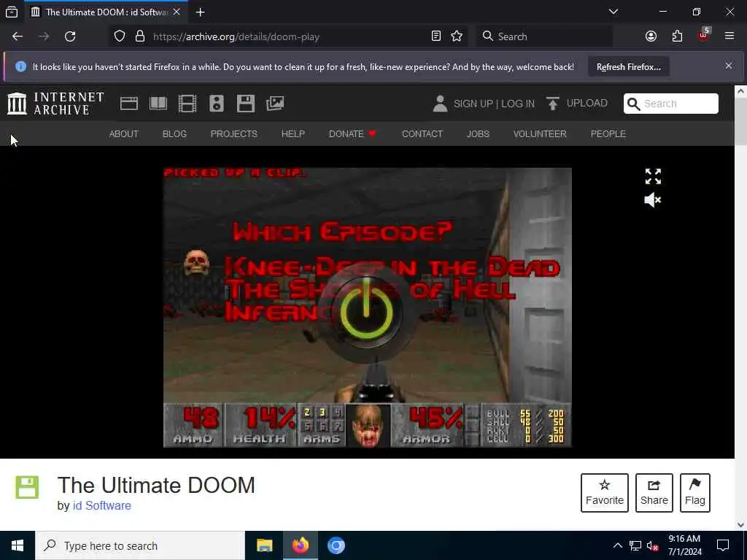Expand the system tray hidden icons chevron

[x=617, y=545]
